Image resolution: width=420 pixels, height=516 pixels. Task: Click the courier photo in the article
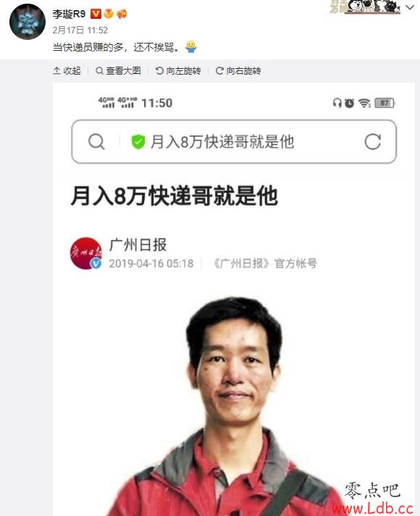pos(230,405)
